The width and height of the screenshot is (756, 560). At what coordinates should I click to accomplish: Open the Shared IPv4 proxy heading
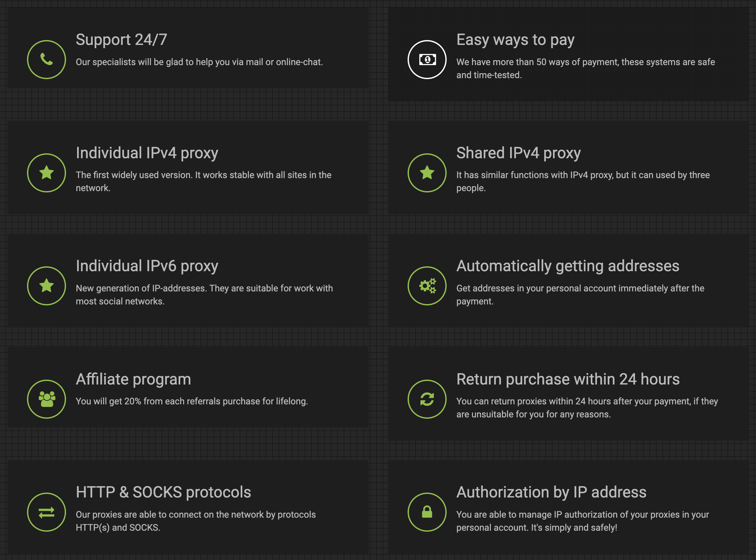[x=518, y=153]
